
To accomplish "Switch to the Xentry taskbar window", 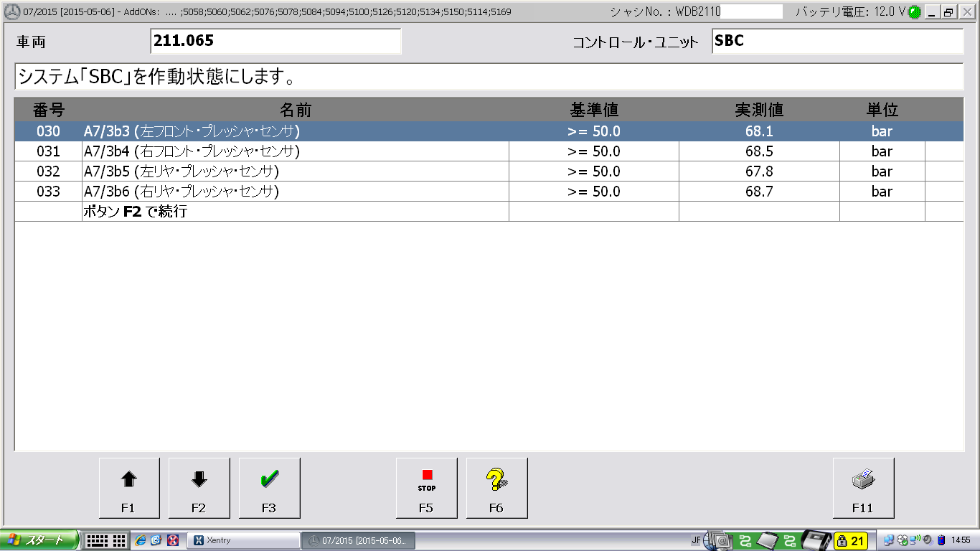I will click(243, 540).
